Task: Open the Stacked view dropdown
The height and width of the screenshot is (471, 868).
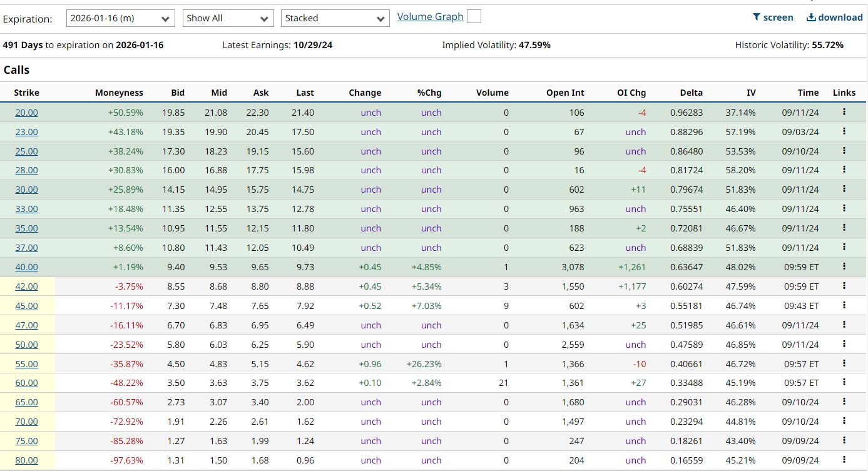Action: 335,18
